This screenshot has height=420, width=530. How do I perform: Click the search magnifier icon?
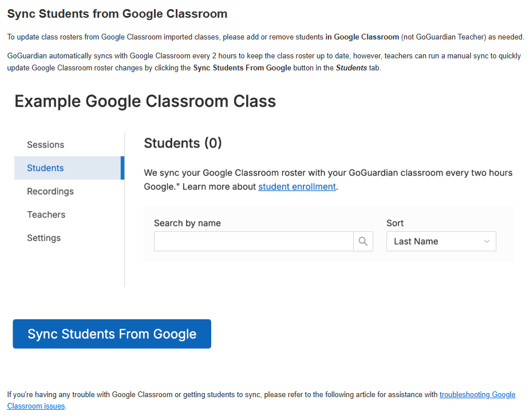[363, 241]
